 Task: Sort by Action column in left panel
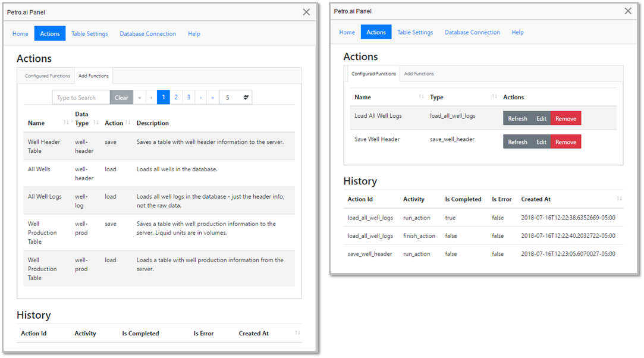click(128, 123)
